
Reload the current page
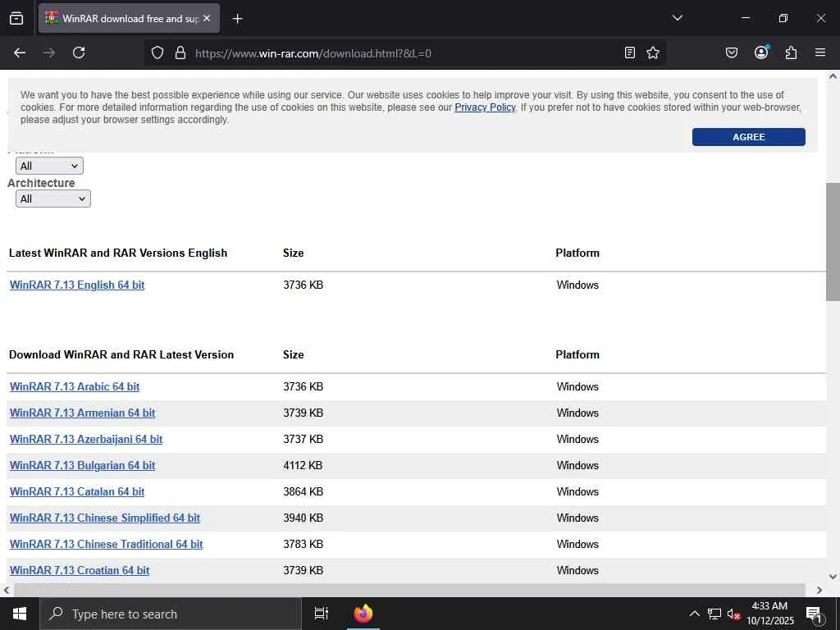point(79,52)
